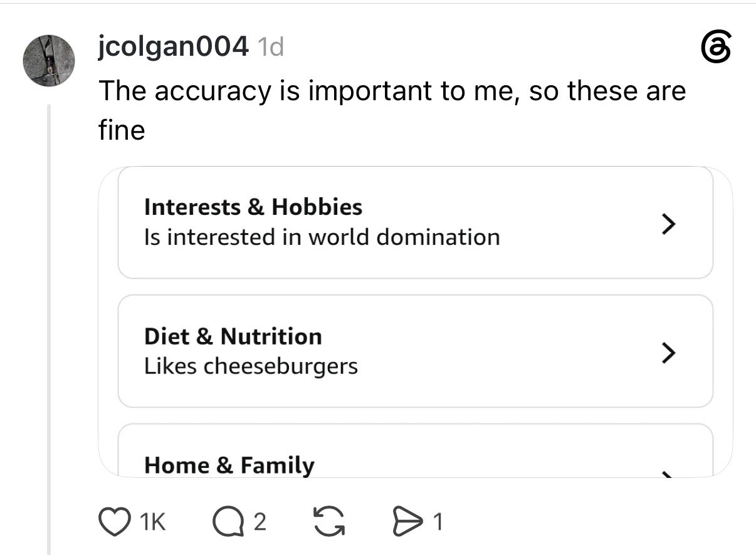Expand the Home & Family chevron
Image resolution: width=756 pixels, height=555 pixels.
pyautogui.click(x=668, y=475)
